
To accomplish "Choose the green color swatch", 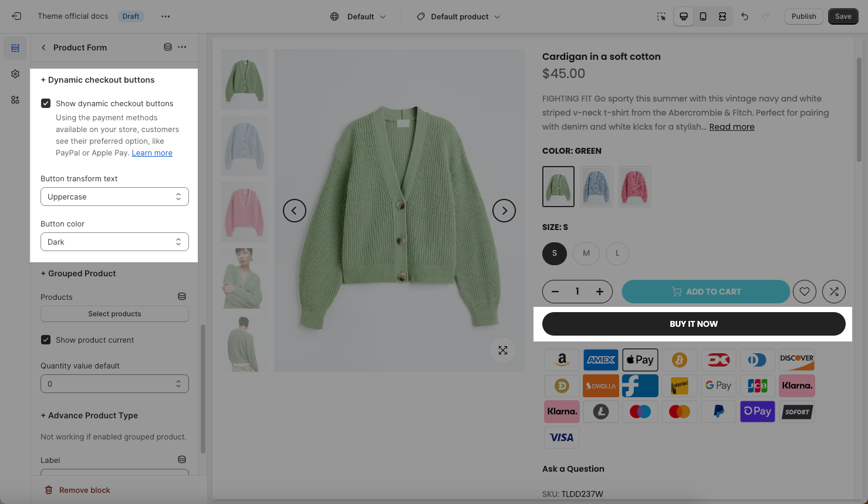I will [558, 187].
